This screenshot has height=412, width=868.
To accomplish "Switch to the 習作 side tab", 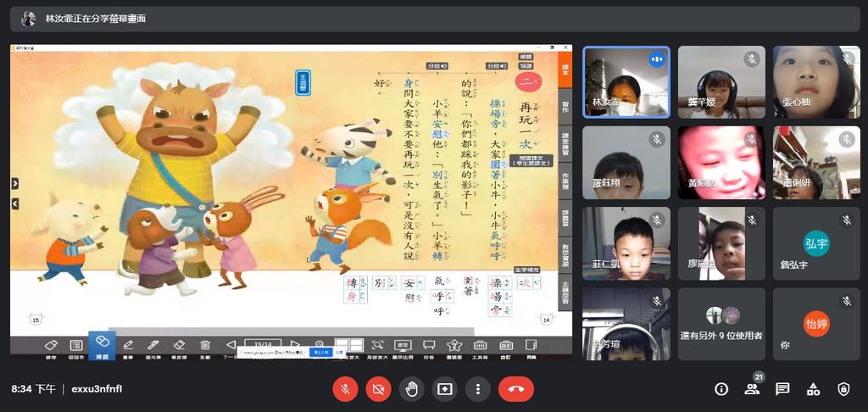I will click(x=565, y=106).
